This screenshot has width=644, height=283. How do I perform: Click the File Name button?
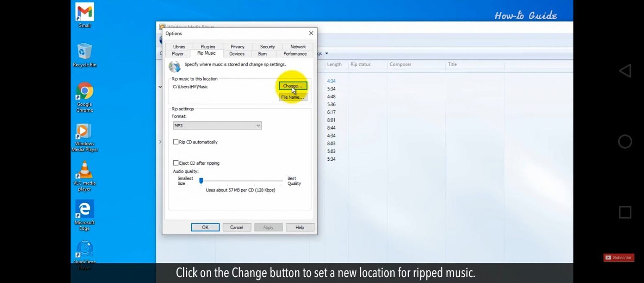click(292, 97)
